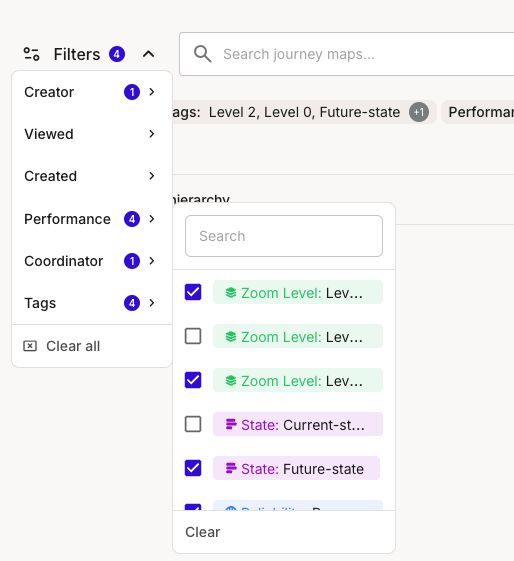Click the Filters sliders icon
514x561 pixels.
[x=31, y=54]
